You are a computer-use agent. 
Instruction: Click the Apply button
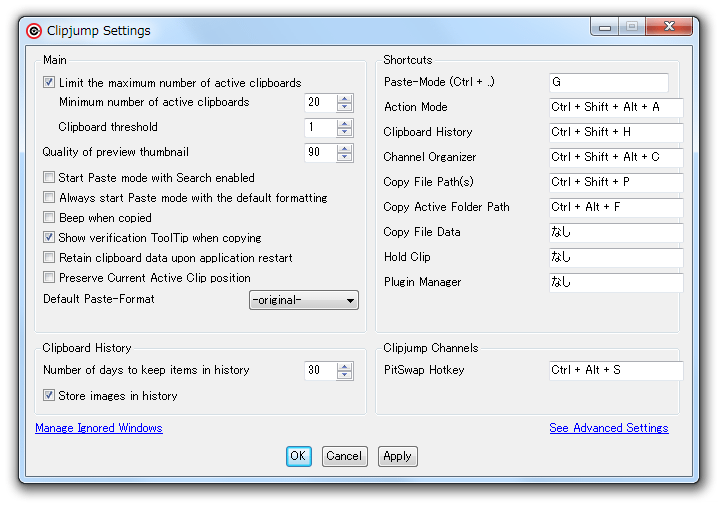tap(397, 456)
